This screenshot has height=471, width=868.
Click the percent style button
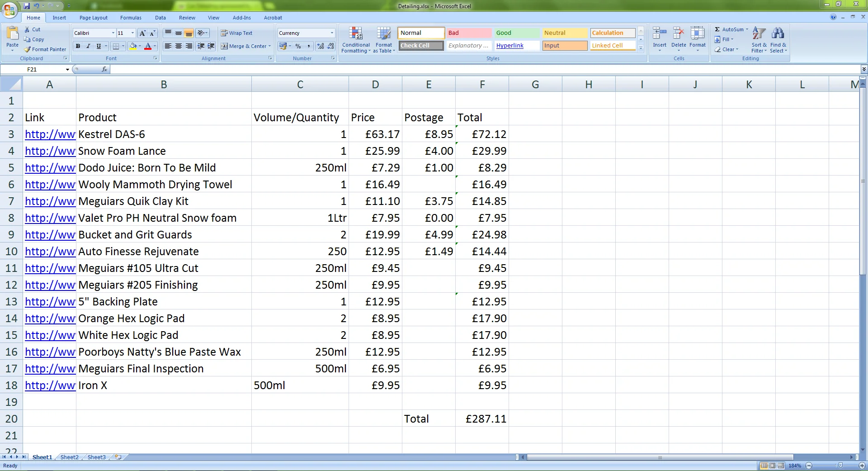pyautogui.click(x=298, y=46)
